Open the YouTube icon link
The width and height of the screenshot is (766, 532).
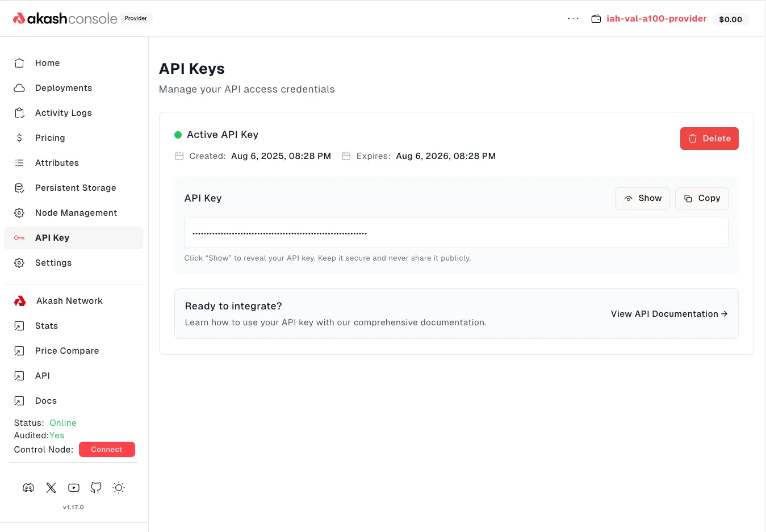[x=74, y=488]
